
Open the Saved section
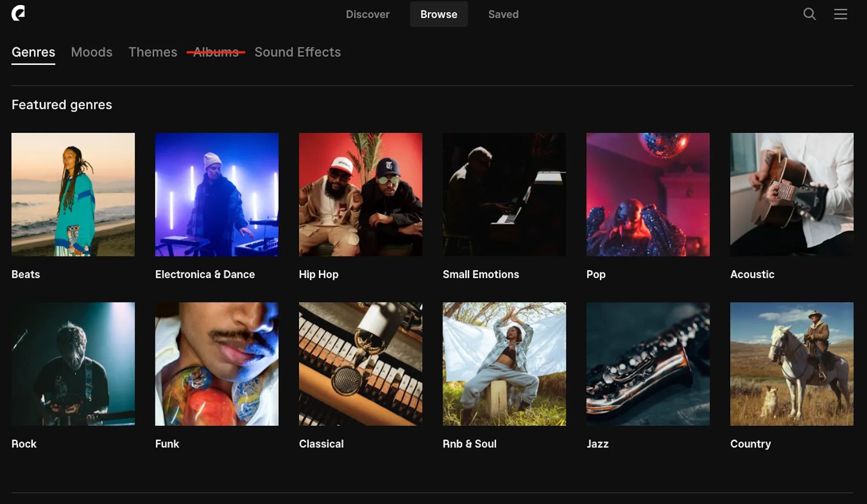pos(503,14)
